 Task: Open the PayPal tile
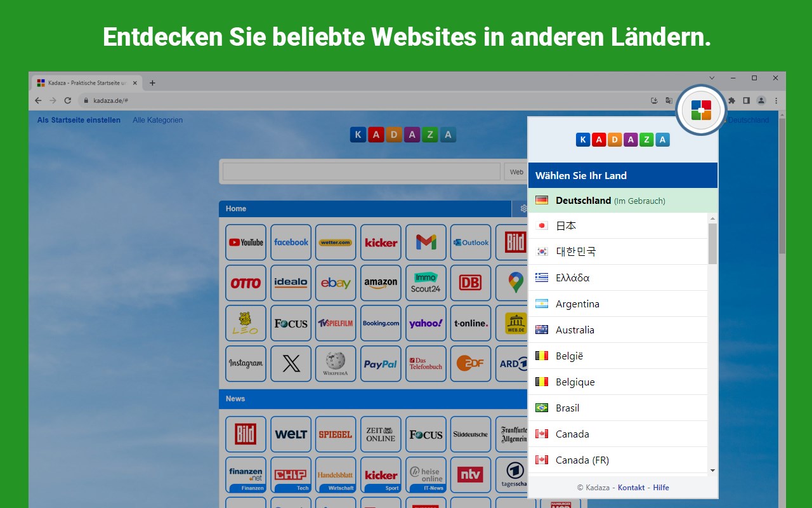point(381,364)
